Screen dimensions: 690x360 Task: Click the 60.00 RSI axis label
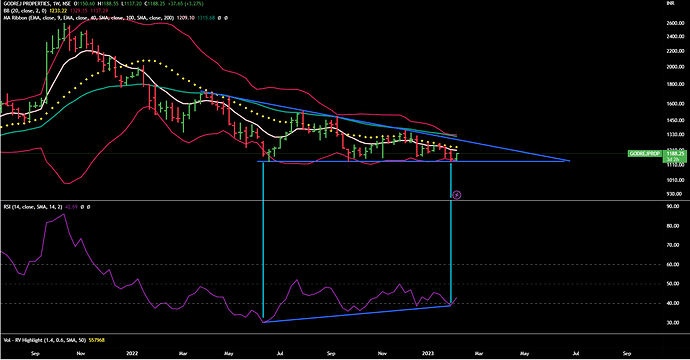coord(673,264)
